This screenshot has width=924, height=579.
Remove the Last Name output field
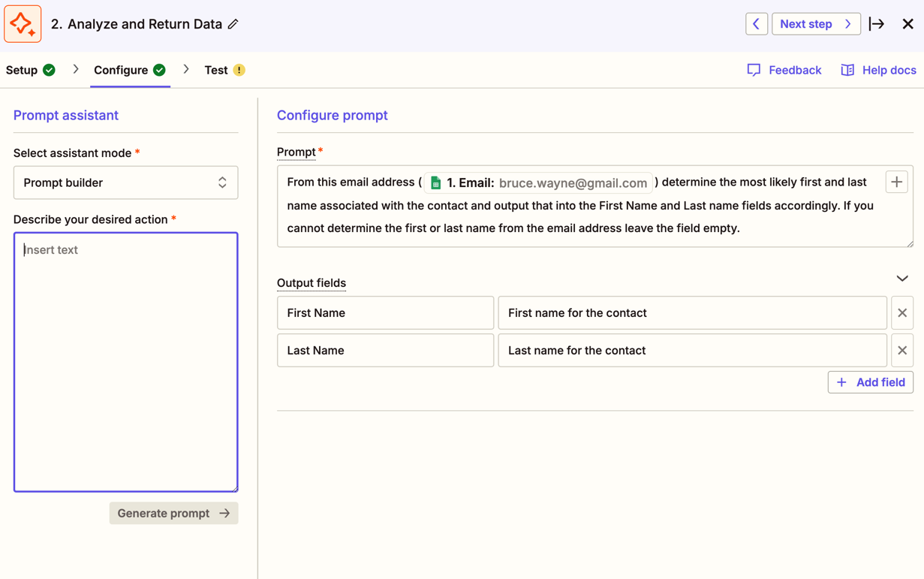coord(902,351)
